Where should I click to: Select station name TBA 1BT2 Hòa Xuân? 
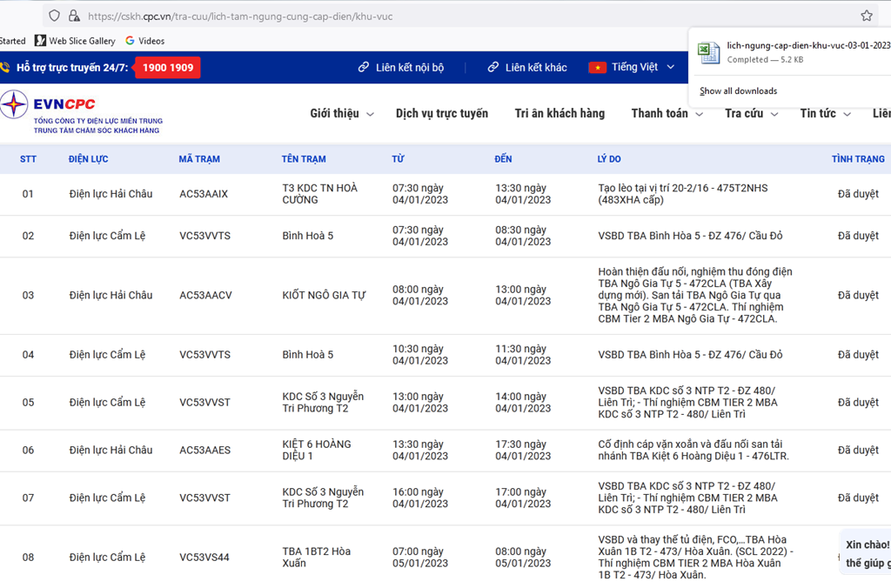click(316, 558)
